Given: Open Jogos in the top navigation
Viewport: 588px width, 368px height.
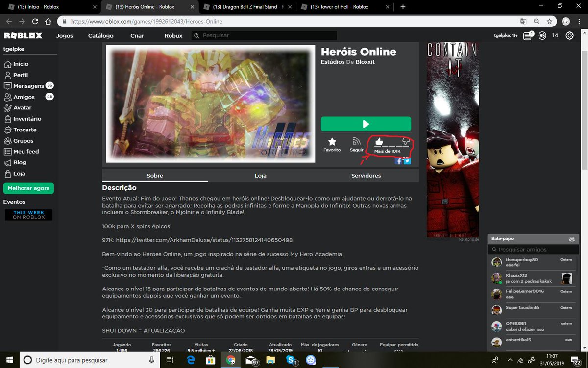Looking at the screenshot, I should coord(65,36).
